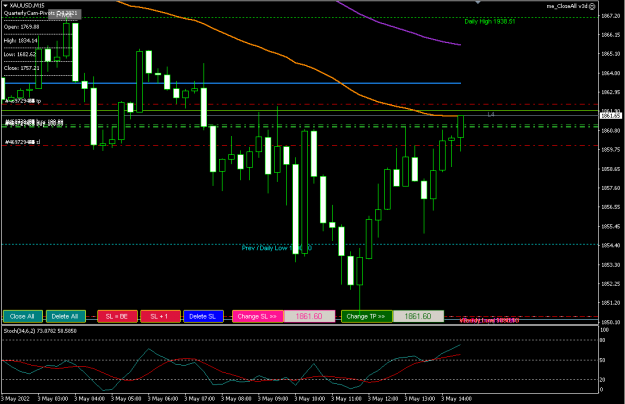Set stop loss to breakeven with SL = BE
Screen dimensions: 625x404
(x=117, y=316)
